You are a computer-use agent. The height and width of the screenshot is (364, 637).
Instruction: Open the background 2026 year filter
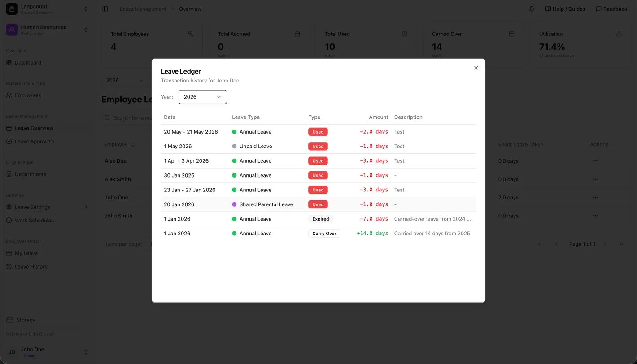point(125,81)
